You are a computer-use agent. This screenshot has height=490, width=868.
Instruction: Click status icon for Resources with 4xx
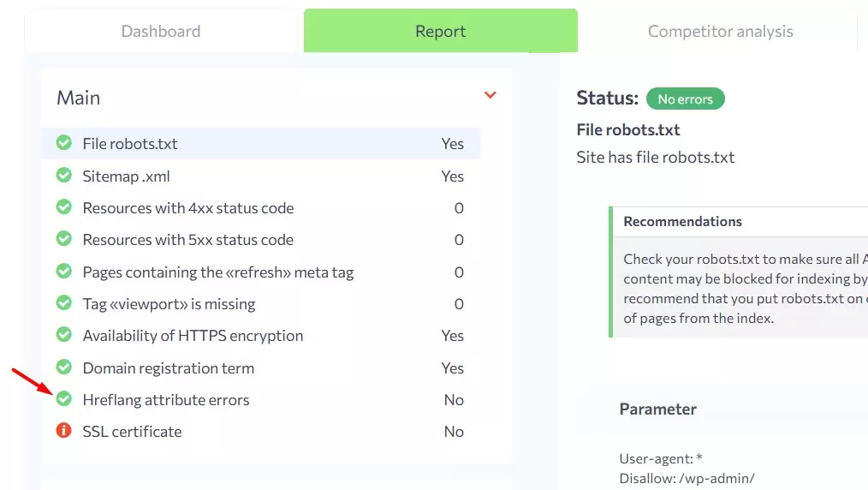[63, 207]
